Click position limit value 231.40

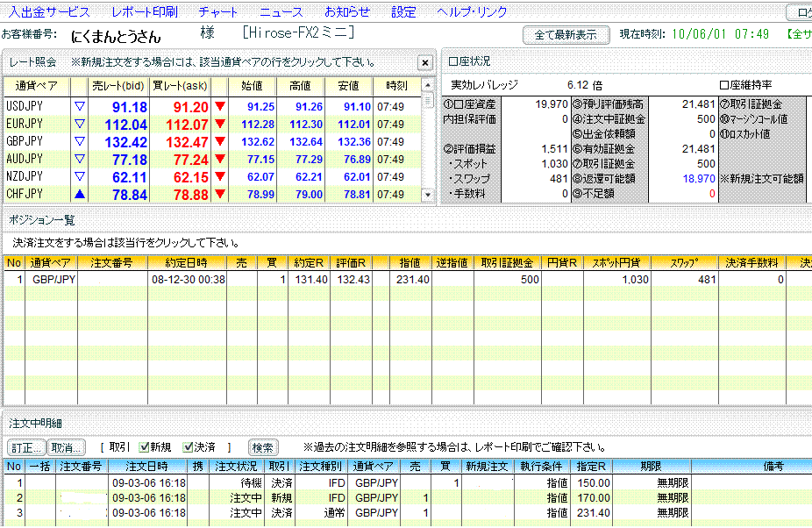[x=413, y=280]
